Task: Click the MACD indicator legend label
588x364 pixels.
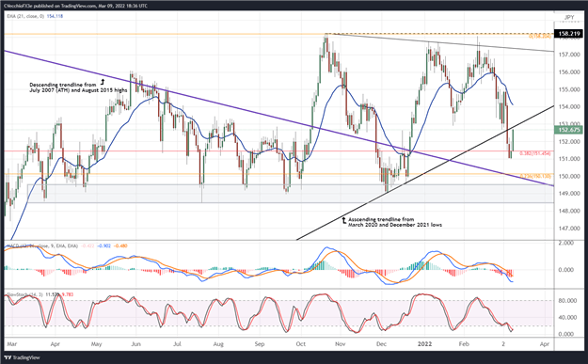Action: point(42,245)
